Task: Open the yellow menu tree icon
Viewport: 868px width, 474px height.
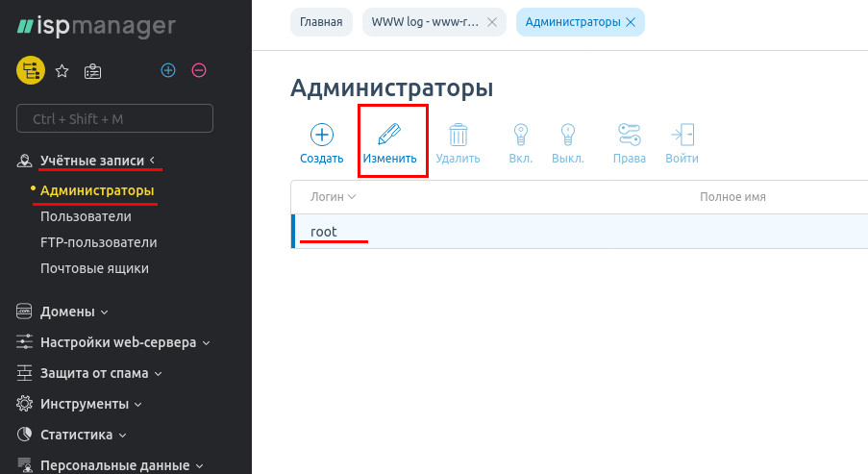Action: coord(31,70)
